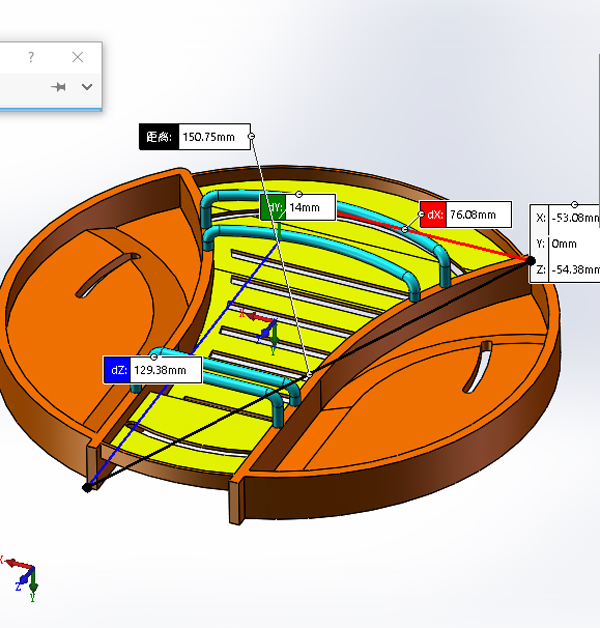The image size is (600, 628).
Task: Click the blue dZ label tag
Action: (116, 370)
